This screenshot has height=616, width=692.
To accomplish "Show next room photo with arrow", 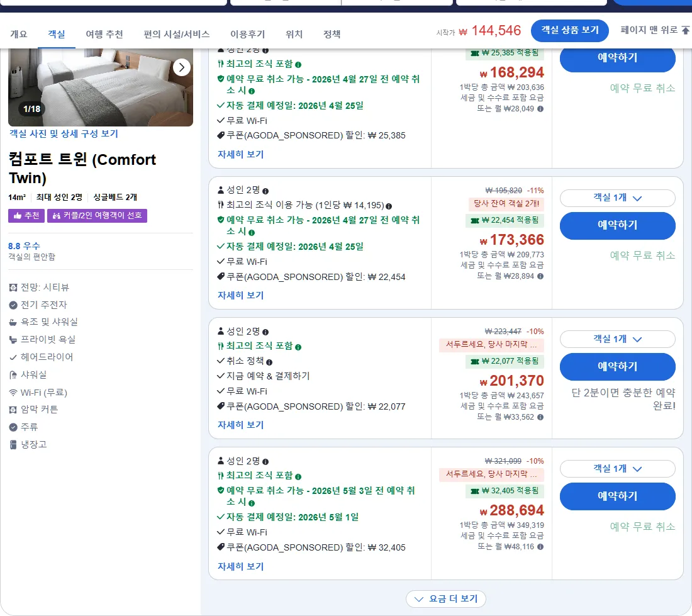I will click(x=182, y=67).
